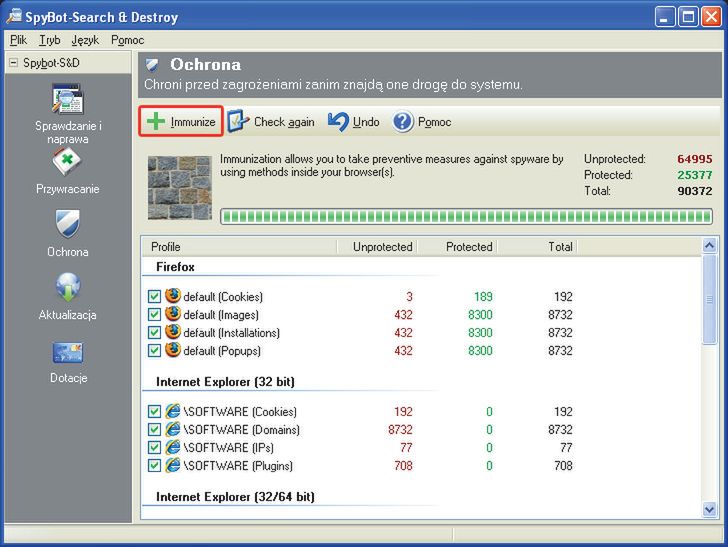This screenshot has height=547, width=728.
Task: Click the blue Undo arrow icon
Action: pyautogui.click(x=338, y=122)
